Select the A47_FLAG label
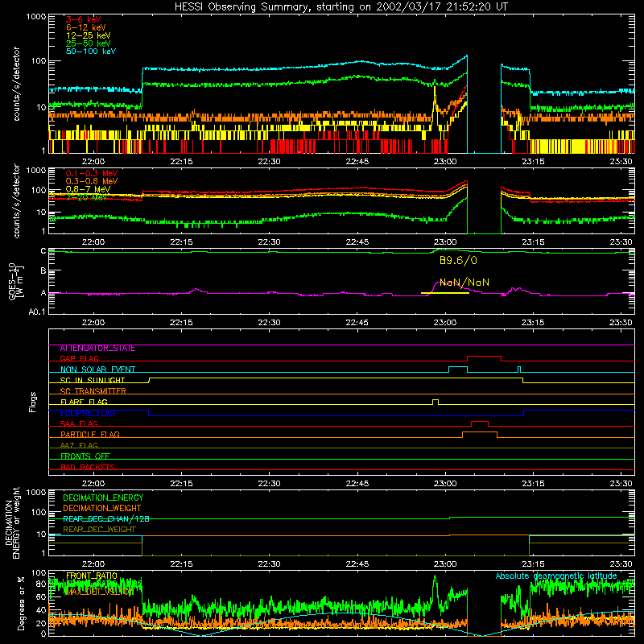Viewport: 644px width, 644px height. coord(79,445)
